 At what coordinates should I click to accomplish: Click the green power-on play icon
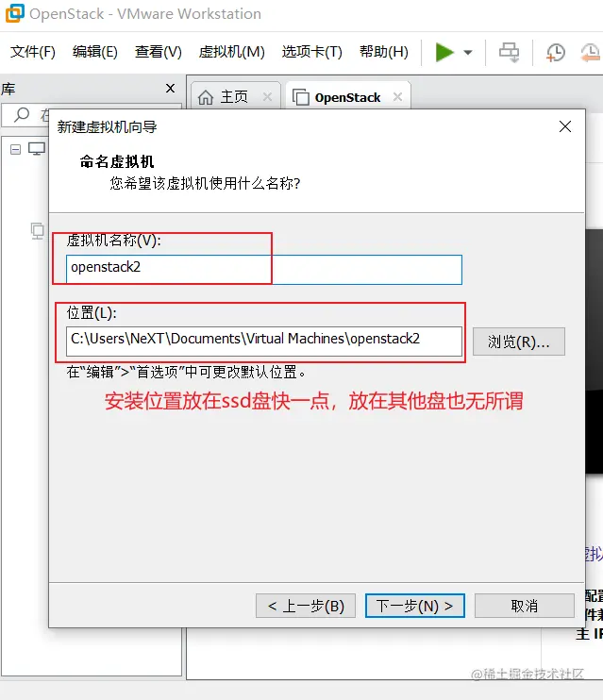coord(444,52)
